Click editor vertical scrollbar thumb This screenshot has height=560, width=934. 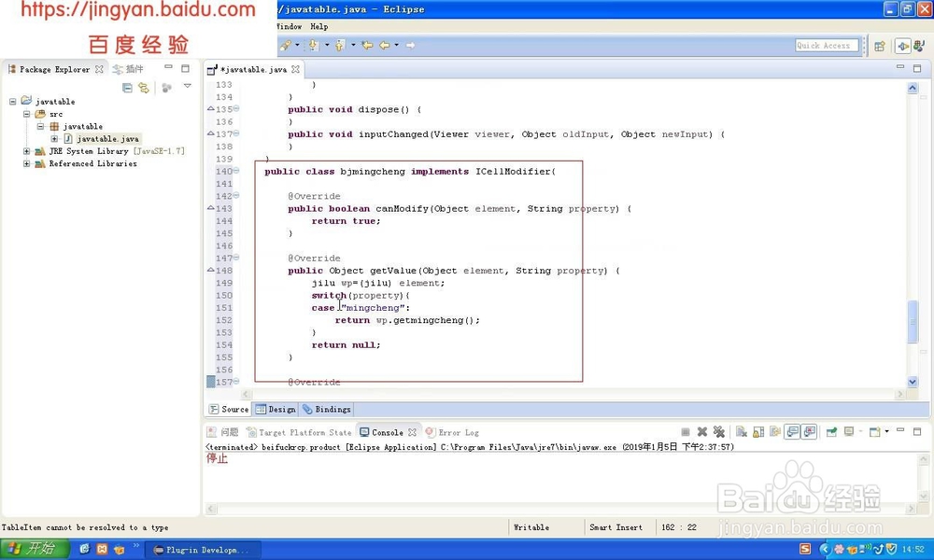coord(913,322)
